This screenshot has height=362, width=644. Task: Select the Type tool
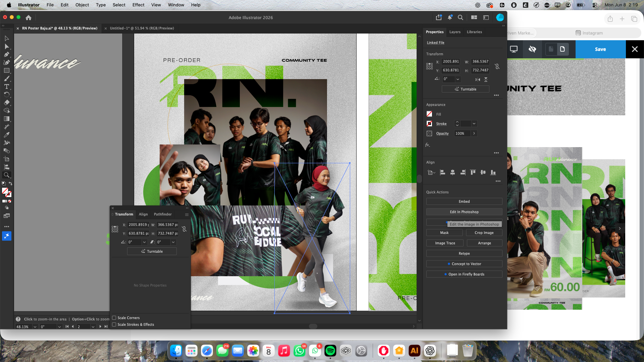coord(7,86)
